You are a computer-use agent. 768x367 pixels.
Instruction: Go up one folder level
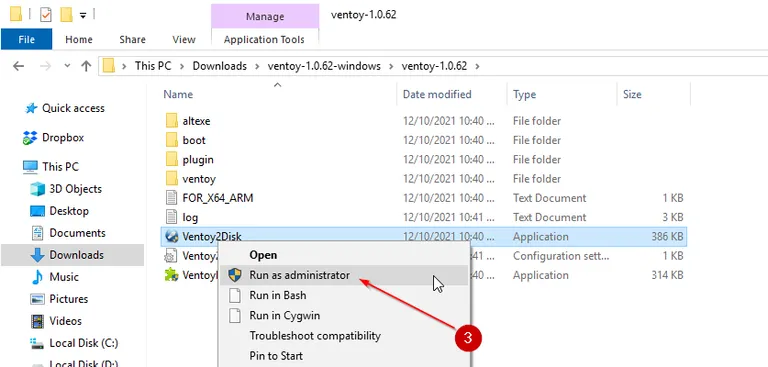pyautogui.click(x=86, y=66)
